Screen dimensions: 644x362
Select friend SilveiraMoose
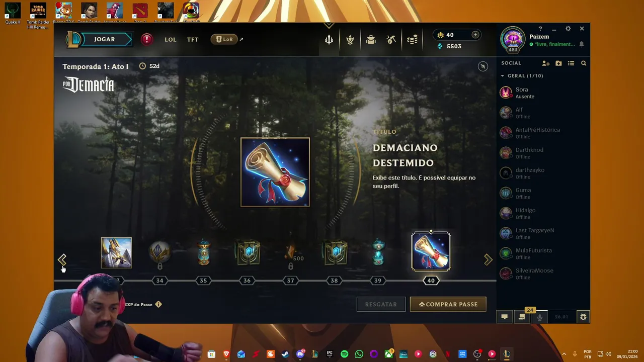543,274
